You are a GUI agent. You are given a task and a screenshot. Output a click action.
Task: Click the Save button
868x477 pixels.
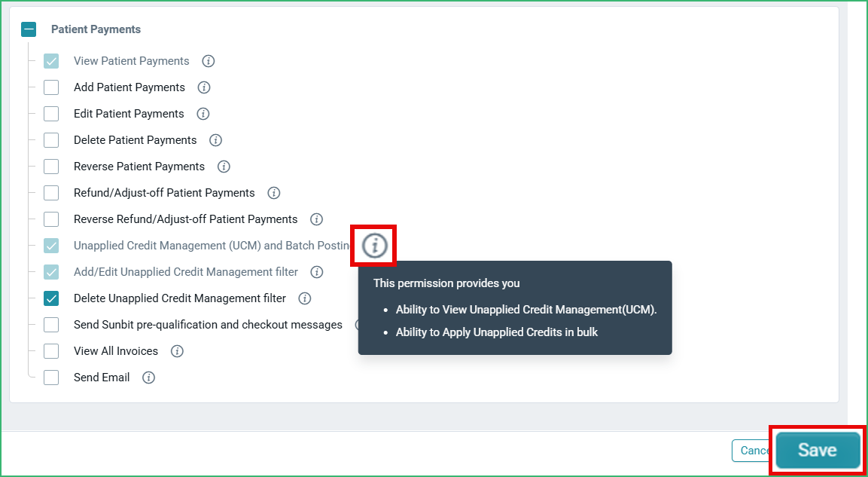817,451
